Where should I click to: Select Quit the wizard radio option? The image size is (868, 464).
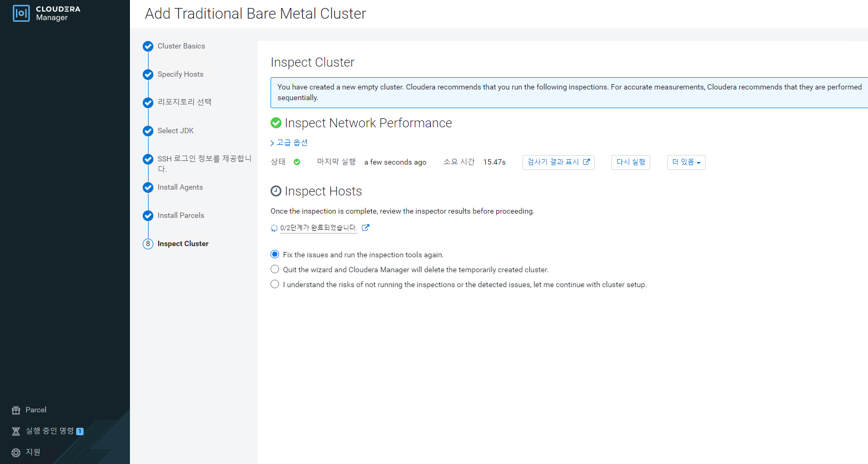[x=275, y=269]
